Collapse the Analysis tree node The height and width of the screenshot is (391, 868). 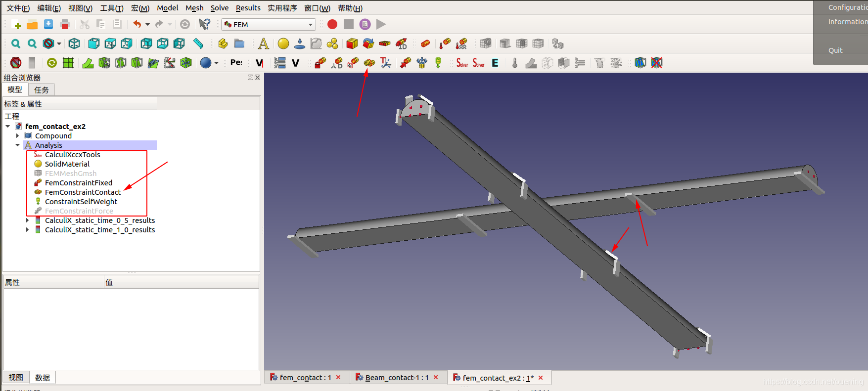coord(17,145)
